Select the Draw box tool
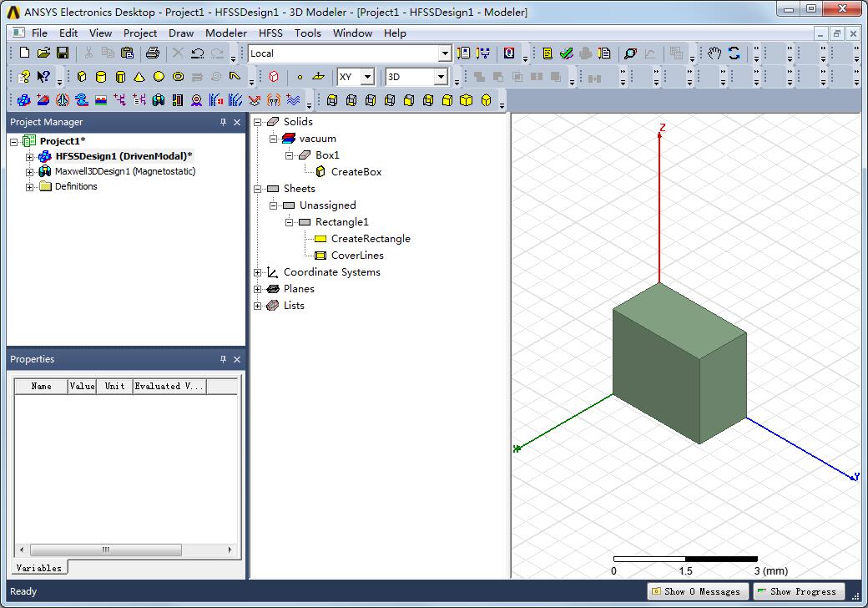Viewport: 868px width, 608px height. click(x=82, y=76)
